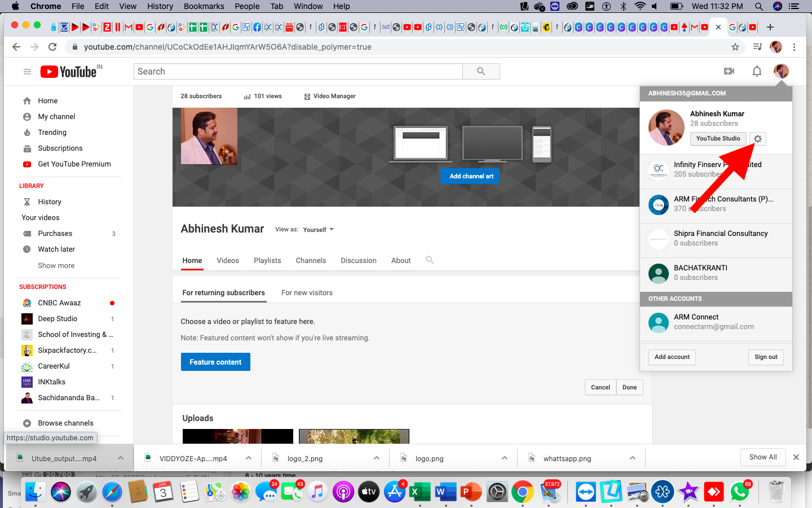Open the whattsapp.png download options chevron
Image resolution: width=812 pixels, height=508 pixels.
tap(633, 458)
